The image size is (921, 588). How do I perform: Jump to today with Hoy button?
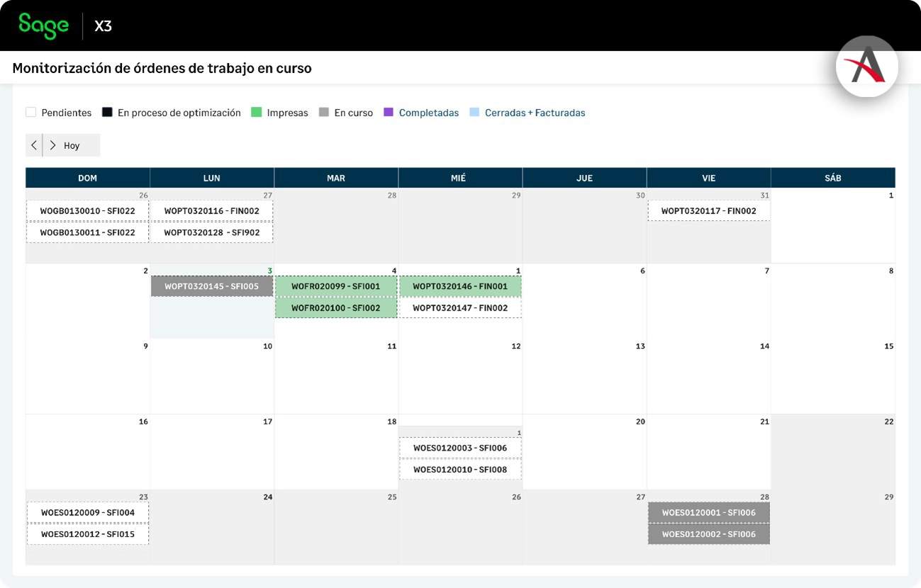pyautogui.click(x=72, y=145)
